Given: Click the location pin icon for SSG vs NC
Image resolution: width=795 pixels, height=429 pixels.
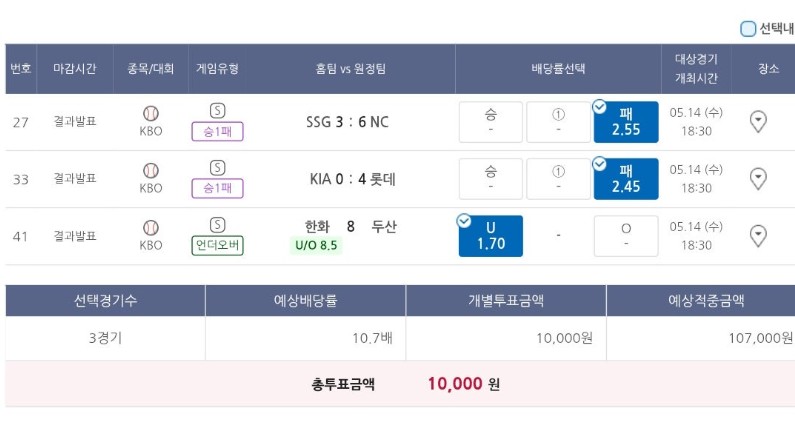Looking at the screenshot, I should coord(758,122).
